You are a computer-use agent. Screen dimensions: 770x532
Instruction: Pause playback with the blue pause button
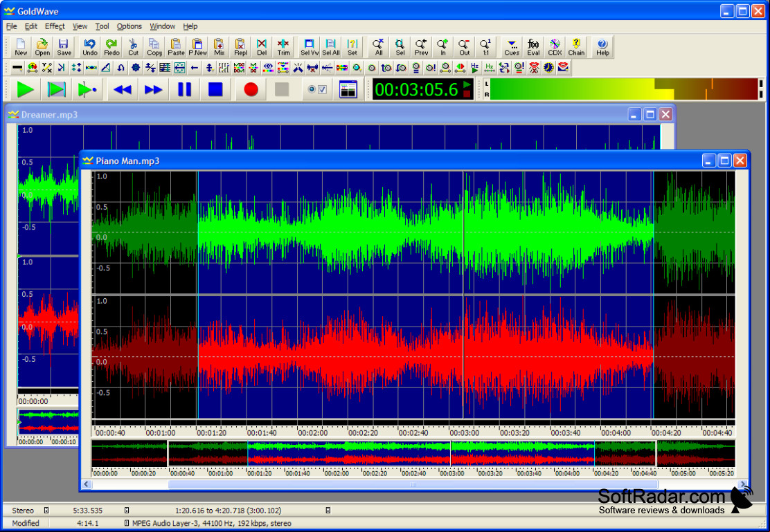tap(185, 89)
